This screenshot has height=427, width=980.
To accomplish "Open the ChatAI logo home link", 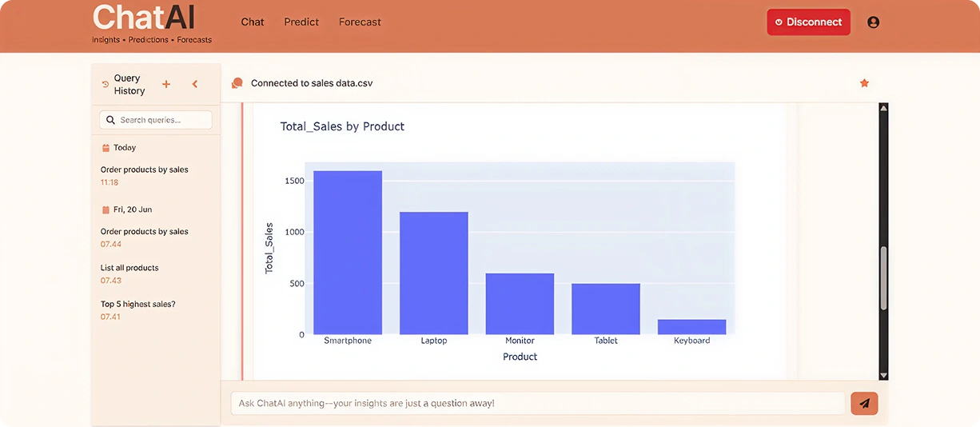I will 144,18.
